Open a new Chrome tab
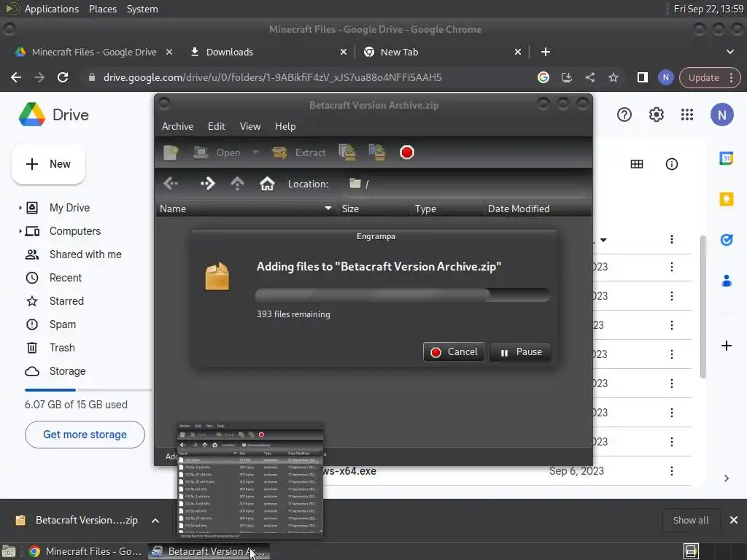The height and width of the screenshot is (560, 747). (546, 52)
